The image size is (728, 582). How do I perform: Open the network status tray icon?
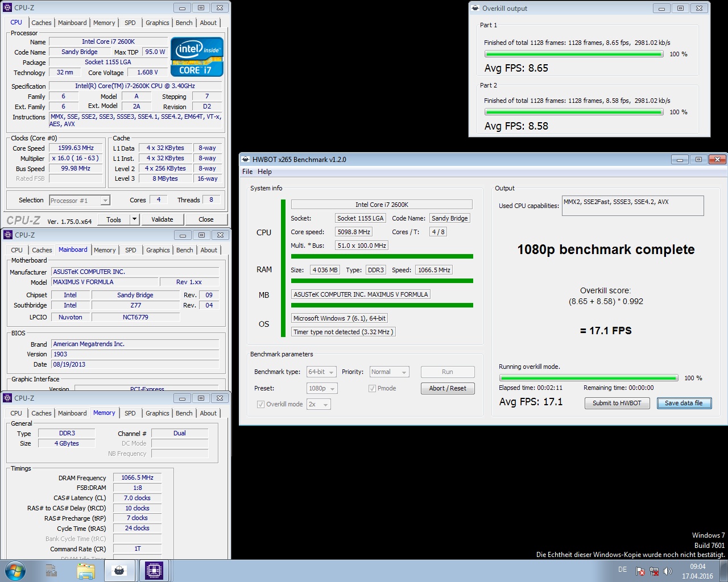[654, 571]
